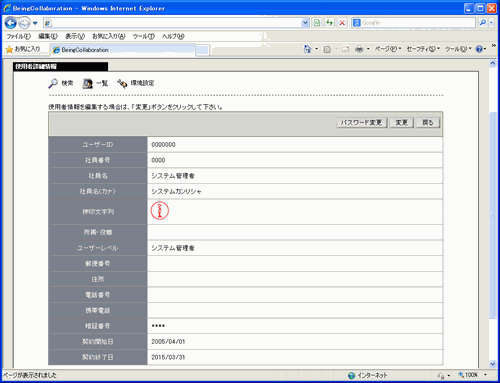Click the red Stop loading icon
The image size is (500, 383).
tap(342, 23)
